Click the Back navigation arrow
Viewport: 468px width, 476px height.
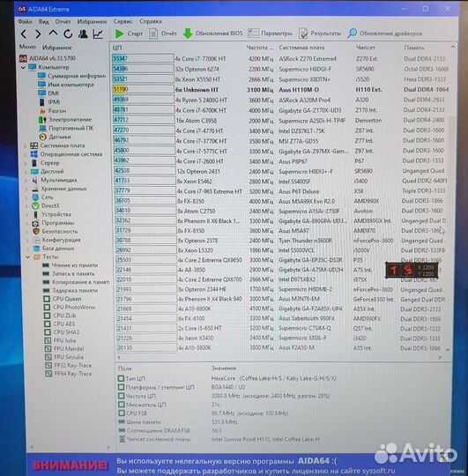[24, 34]
